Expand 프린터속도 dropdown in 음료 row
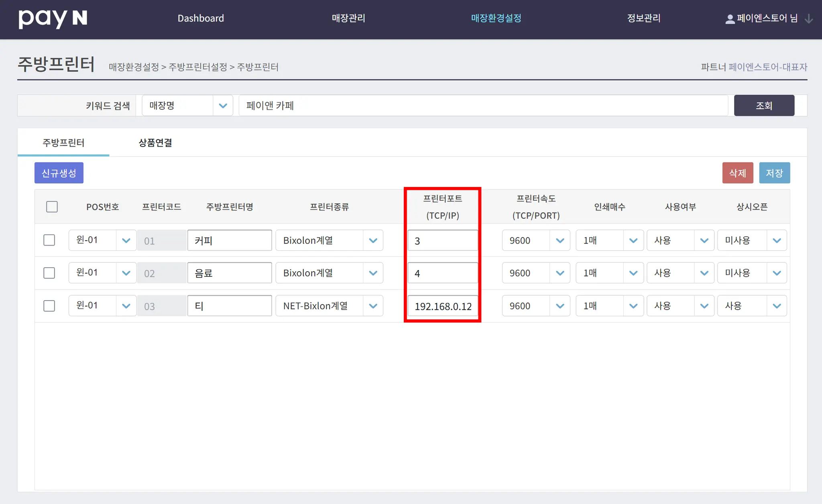The width and height of the screenshot is (822, 504). coord(536,273)
